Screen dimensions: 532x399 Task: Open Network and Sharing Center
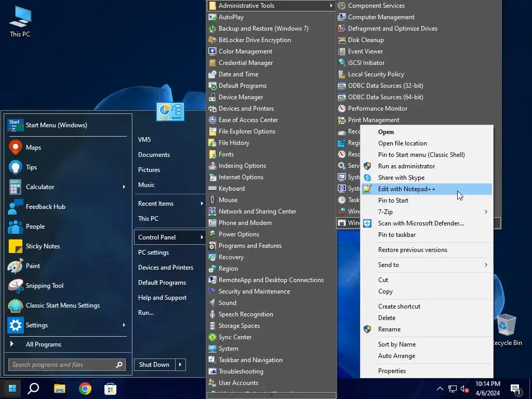point(271,211)
